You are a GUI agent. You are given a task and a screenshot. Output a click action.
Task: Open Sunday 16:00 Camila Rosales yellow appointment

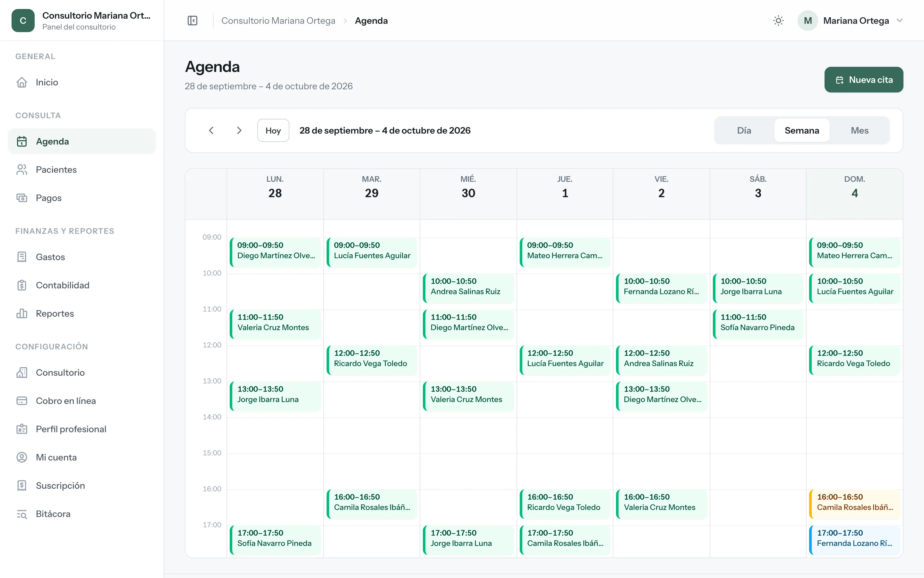pyautogui.click(x=854, y=504)
